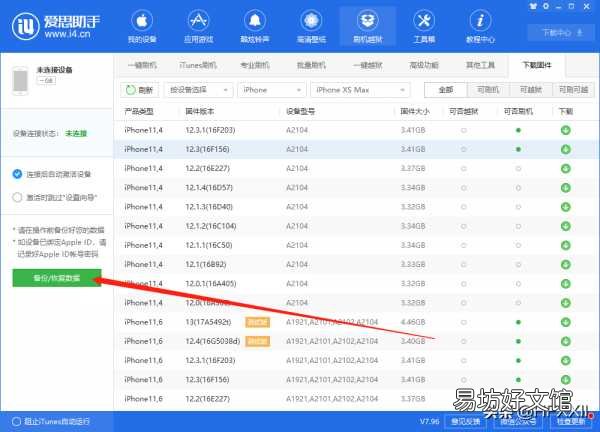
Task: Sort by the 固件大小 column header
Action: click(415, 111)
